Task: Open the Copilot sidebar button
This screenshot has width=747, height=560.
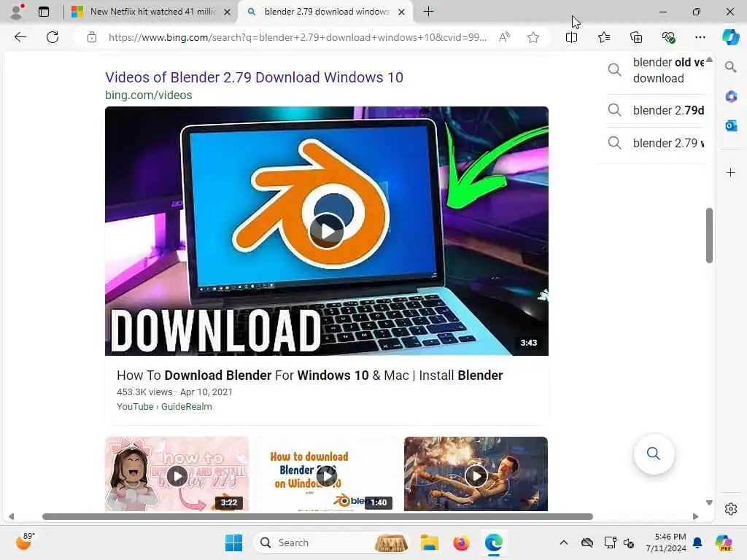Action: coord(730,37)
